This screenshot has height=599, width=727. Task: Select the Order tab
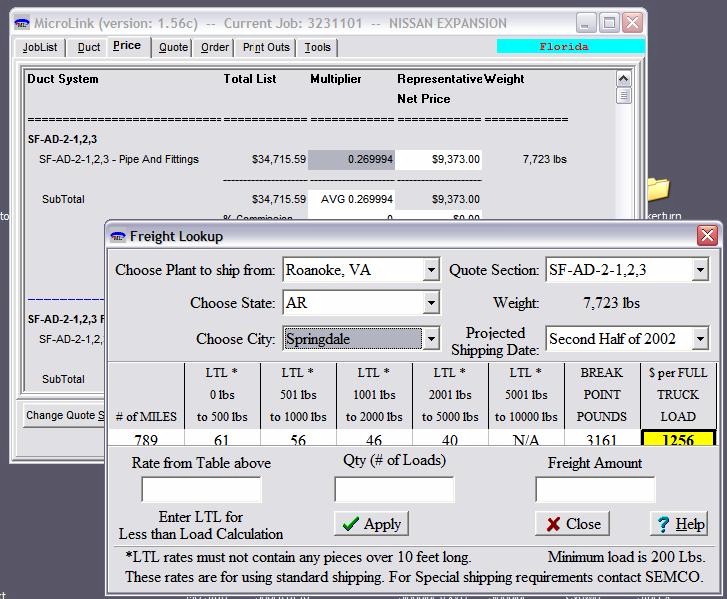coord(214,47)
